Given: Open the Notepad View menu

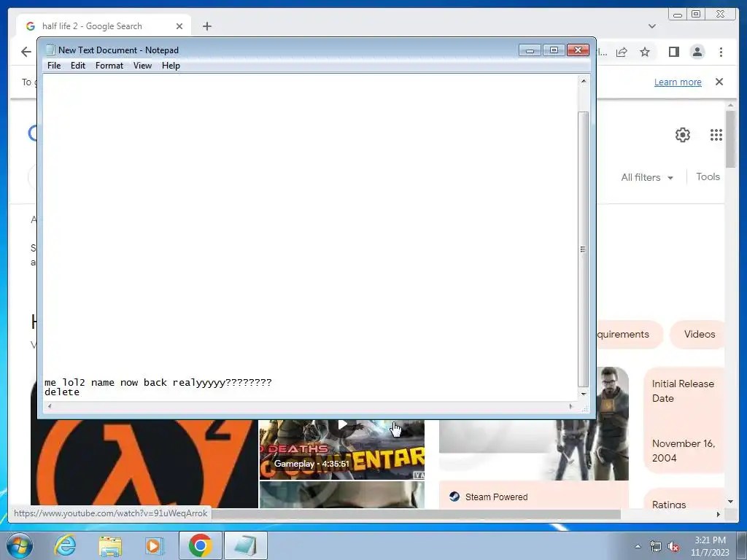Looking at the screenshot, I should [x=142, y=66].
